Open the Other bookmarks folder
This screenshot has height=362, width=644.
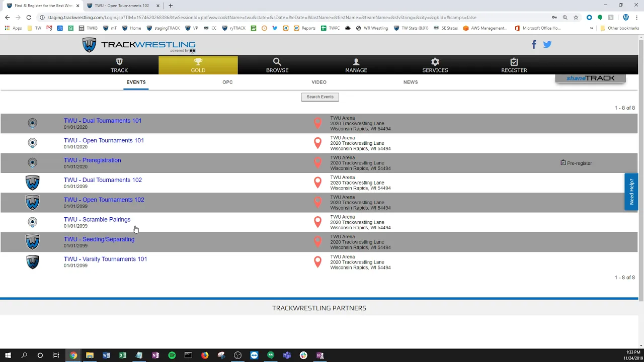click(x=619, y=28)
